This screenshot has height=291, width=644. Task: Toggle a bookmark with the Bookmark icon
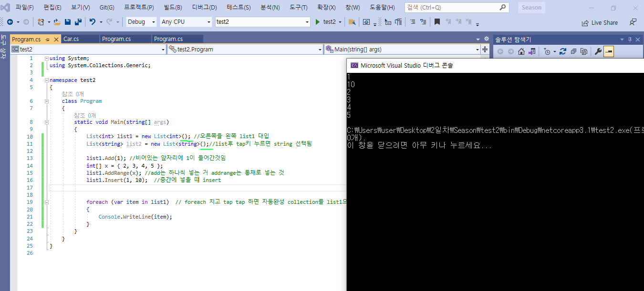click(437, 22)
